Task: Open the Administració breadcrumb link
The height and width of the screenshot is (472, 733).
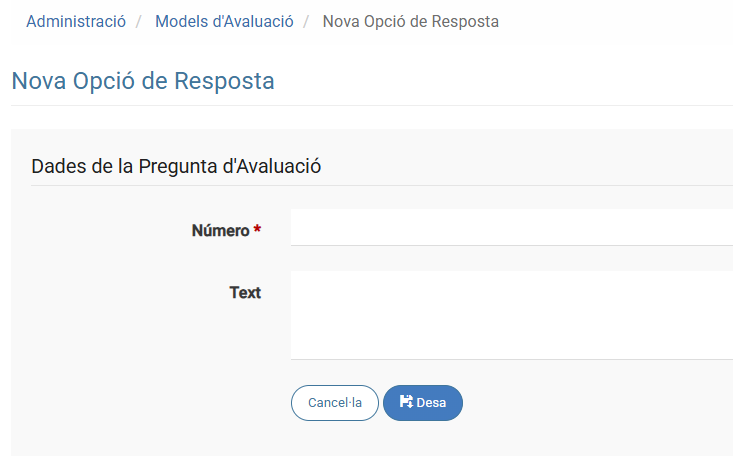Action: (76, 21)
